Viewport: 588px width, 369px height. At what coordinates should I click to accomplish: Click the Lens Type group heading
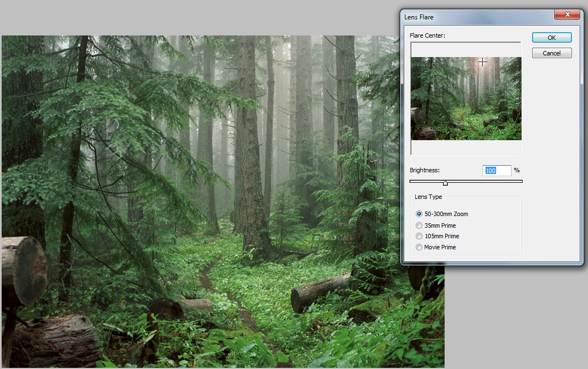429,197
